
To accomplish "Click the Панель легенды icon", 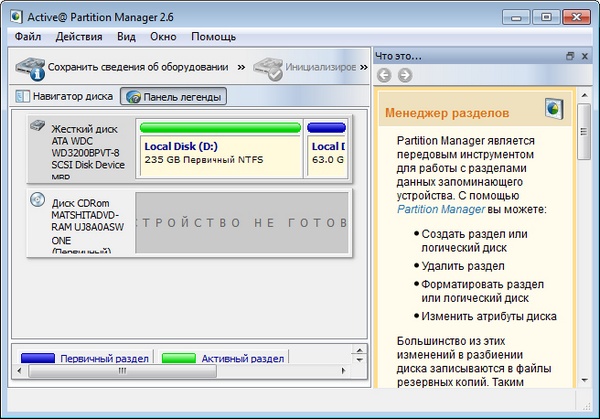I will pos(133,97).
